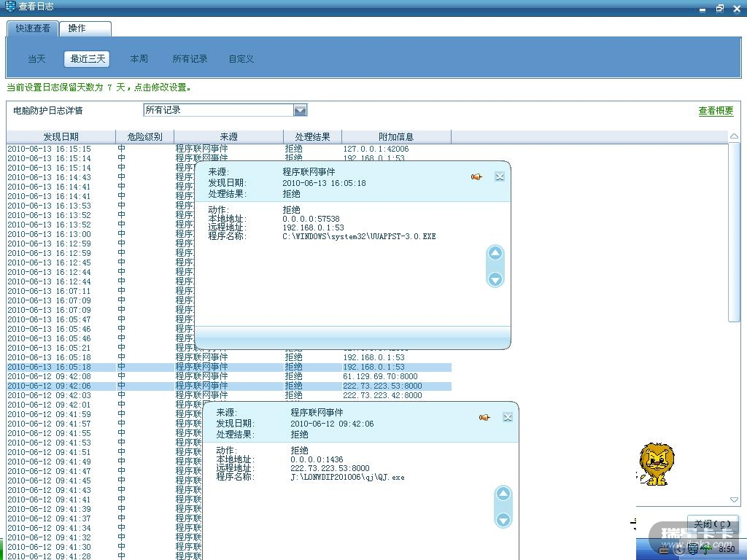
Task: Close the 16:05:18 event detail popup
Action: (x=499, y=176)
